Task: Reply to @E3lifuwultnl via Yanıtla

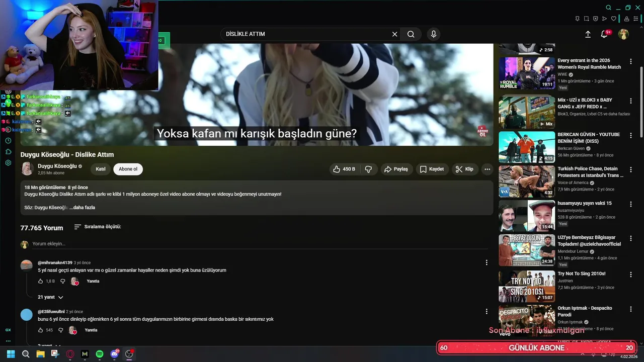Action: click(91, 330)
